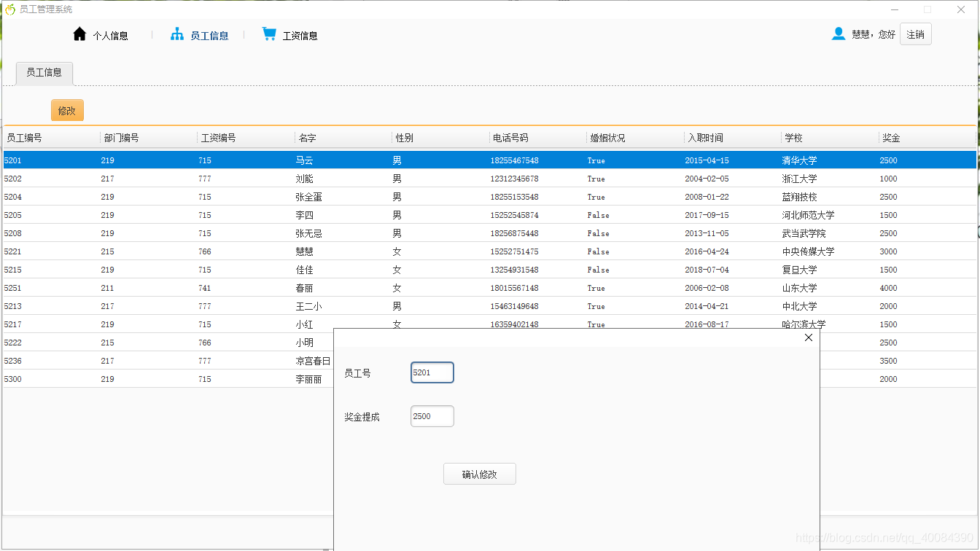Click the 婚姻状况 column header

635,138
